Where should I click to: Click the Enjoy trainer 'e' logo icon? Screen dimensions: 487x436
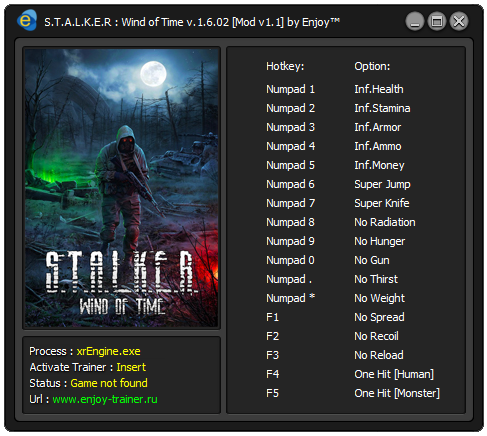click(27, 21)
